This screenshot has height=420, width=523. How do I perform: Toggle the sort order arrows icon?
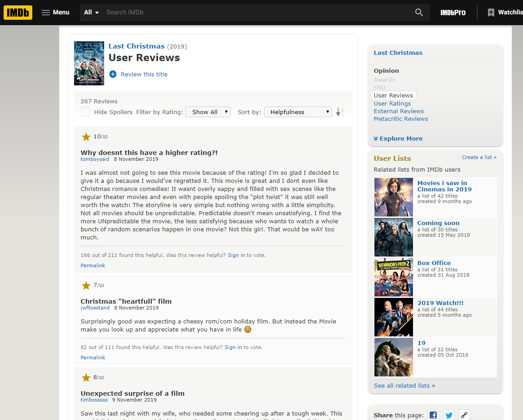[x=340, y=112]
